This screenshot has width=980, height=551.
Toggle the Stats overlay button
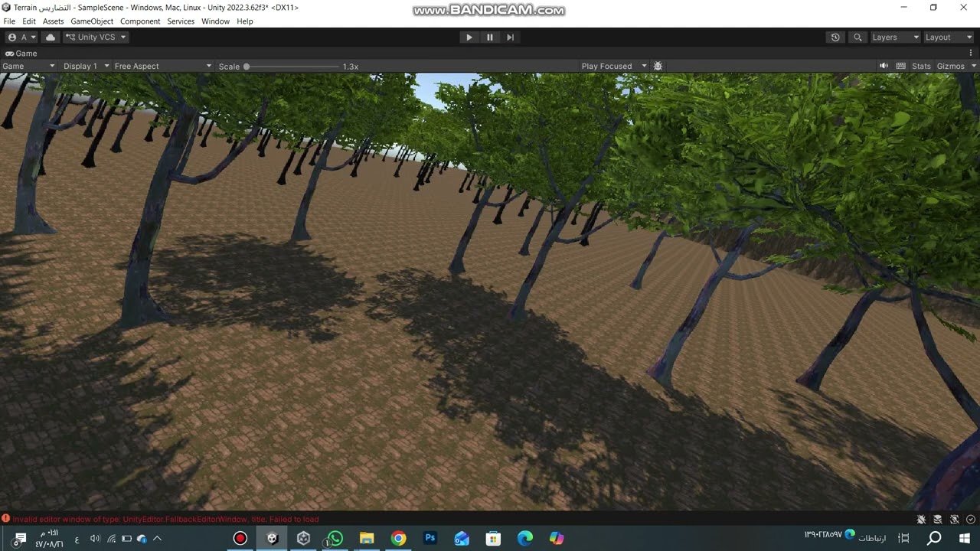(x=921, y=66)
